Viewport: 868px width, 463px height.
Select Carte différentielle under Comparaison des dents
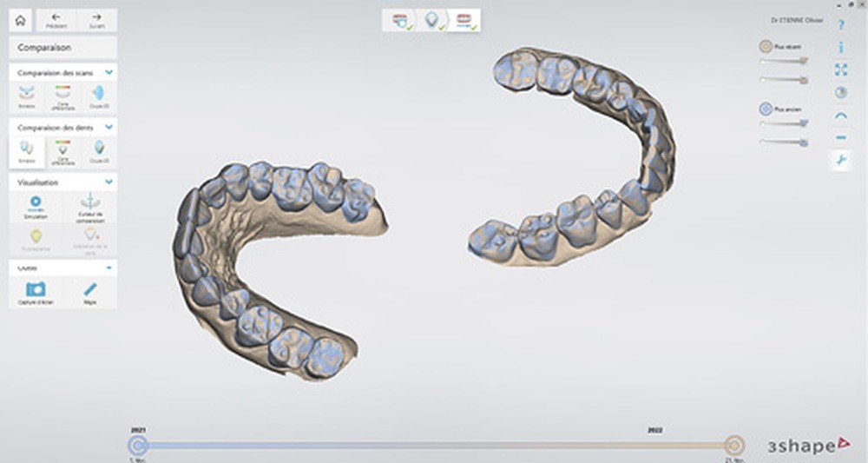62,151
